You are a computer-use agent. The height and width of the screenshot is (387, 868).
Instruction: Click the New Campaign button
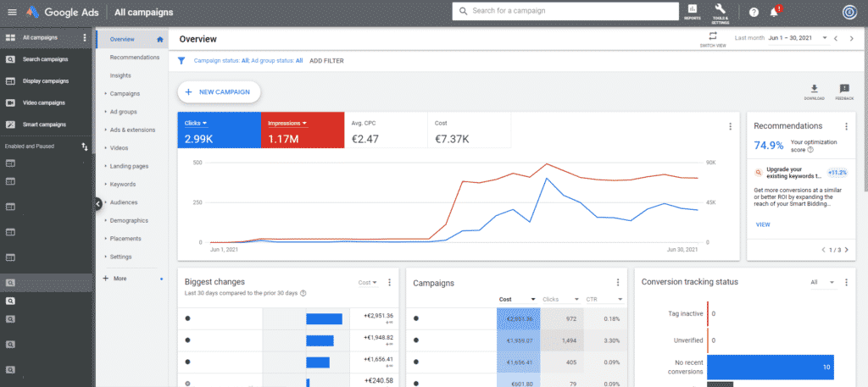pyautogui.click(x=219, y=92)
